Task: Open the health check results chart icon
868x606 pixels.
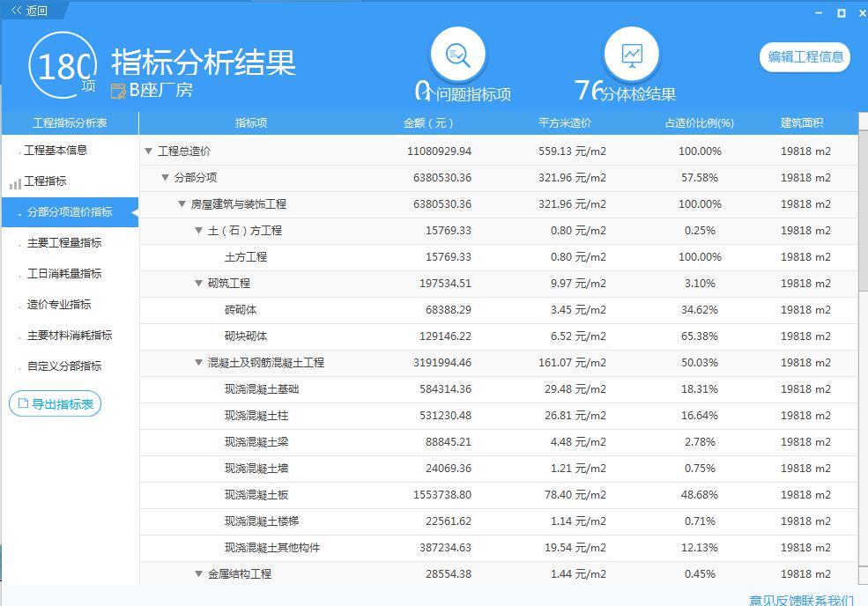Action: coord(631,55)
